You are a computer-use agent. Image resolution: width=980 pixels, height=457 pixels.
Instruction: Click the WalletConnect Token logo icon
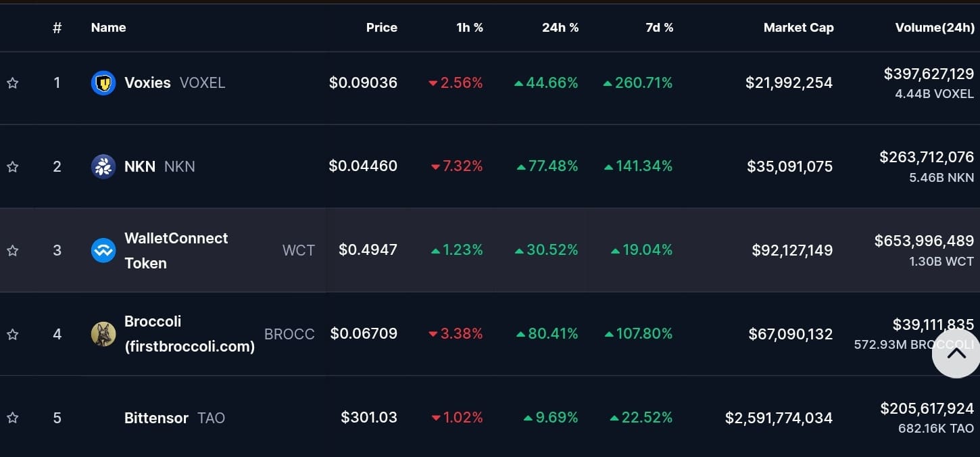tap(103, 250)
